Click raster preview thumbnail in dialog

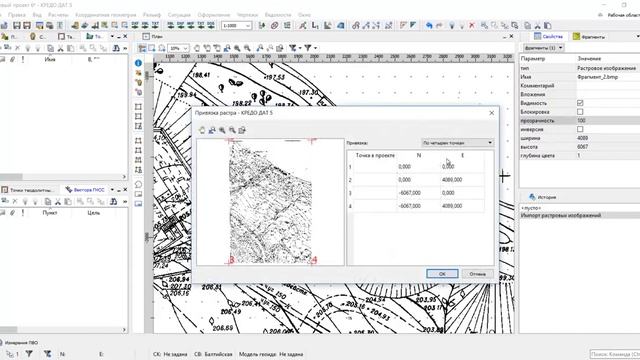[271, 202]
